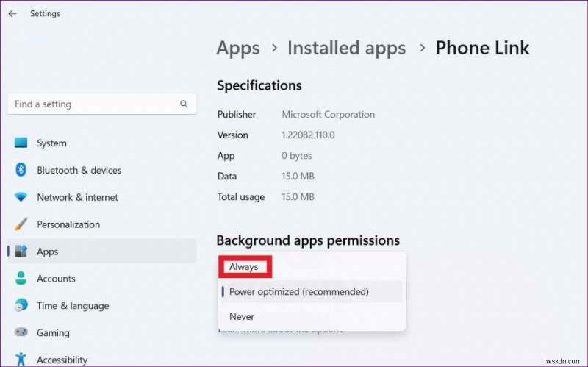Focus the Find a setting field

click(101, 104)
